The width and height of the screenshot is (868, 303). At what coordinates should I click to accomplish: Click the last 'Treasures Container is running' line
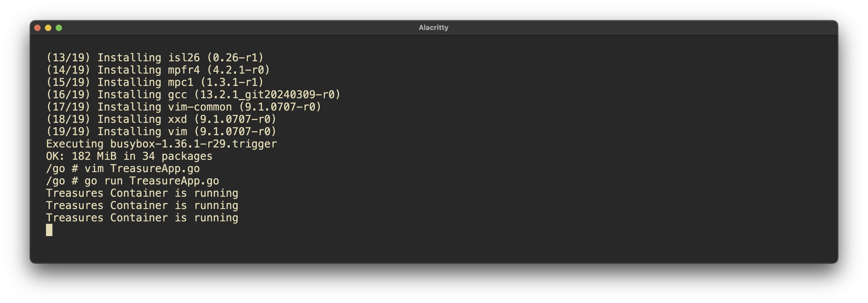pos(142,218)
